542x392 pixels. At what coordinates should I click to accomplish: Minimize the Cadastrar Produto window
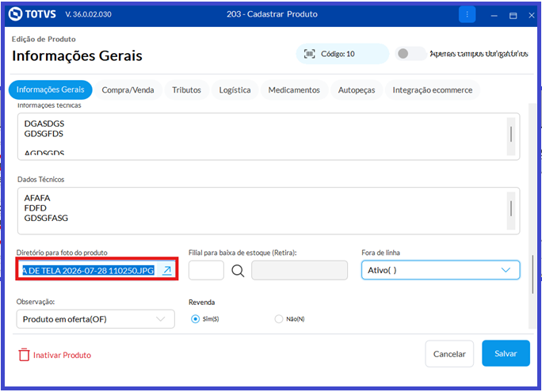coord(494,15)
